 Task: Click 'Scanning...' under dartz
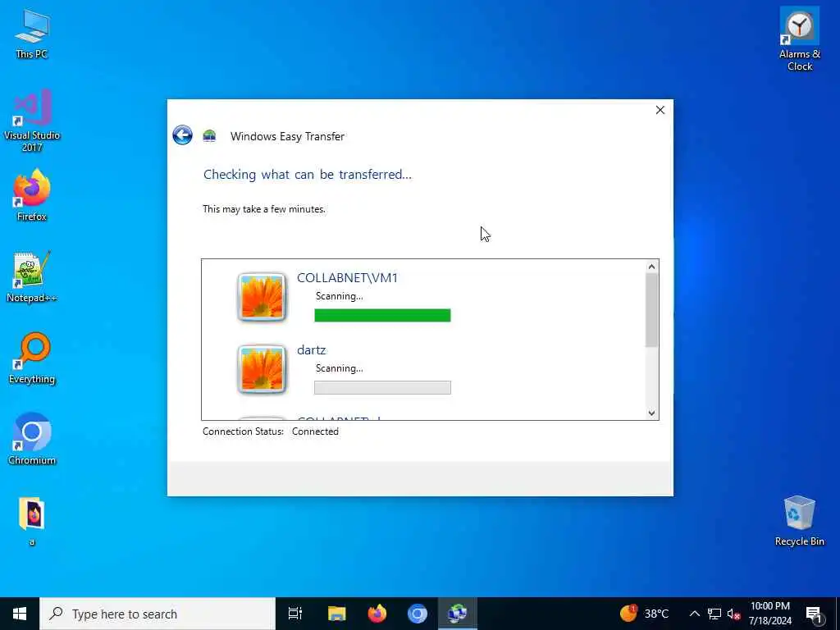click(339, 368)
